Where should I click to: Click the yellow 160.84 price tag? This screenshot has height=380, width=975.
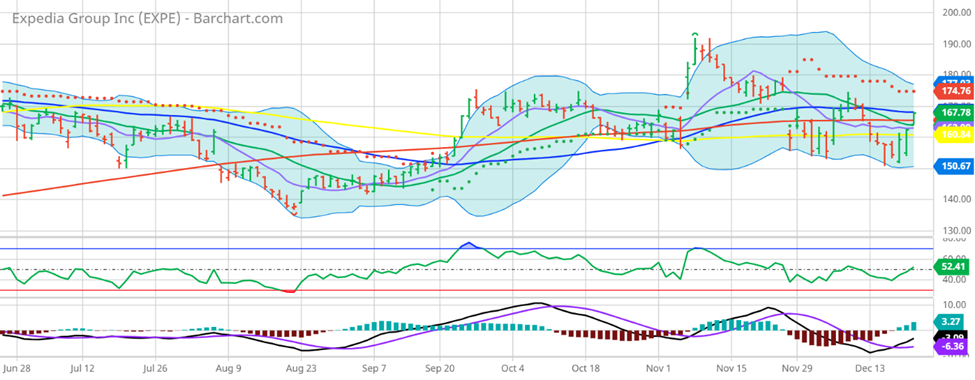click(x=954, y=134)
